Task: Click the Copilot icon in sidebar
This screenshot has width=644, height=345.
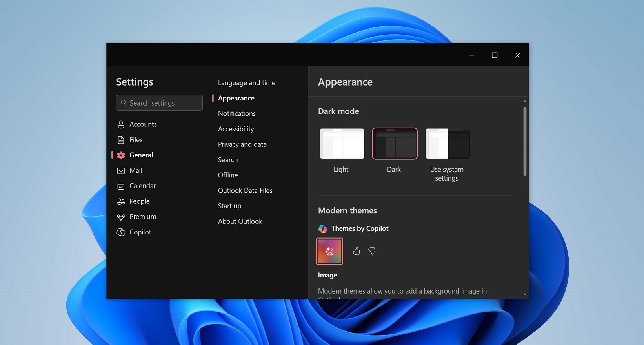Action: pyautogui.click(x=121, y=232)
